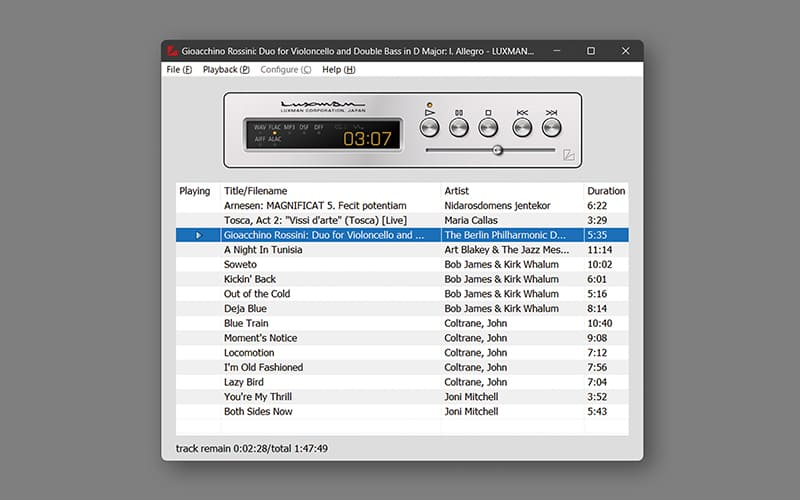Click the compact view toggle icon on player
800x500 pixels.
pos(568,155)
